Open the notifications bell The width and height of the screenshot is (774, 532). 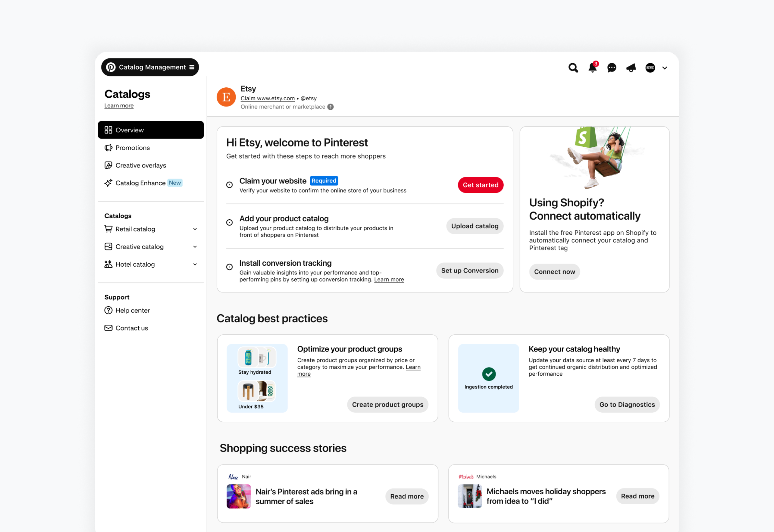tap(592, 68)
